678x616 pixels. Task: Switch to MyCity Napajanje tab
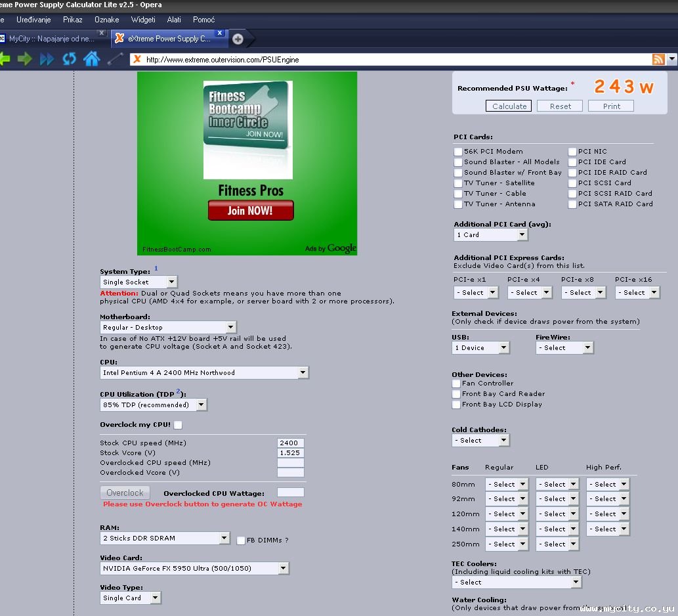tap(52, 39)
